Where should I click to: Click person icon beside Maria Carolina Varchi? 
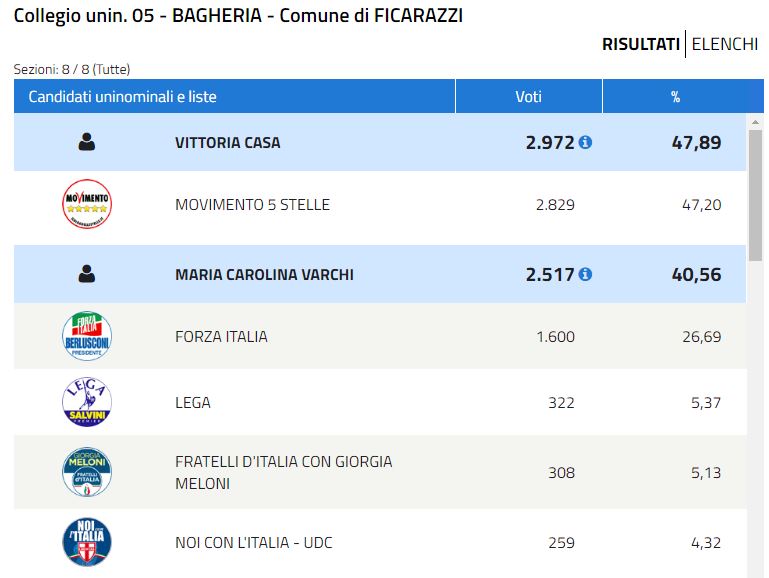(x=87, y=274)
